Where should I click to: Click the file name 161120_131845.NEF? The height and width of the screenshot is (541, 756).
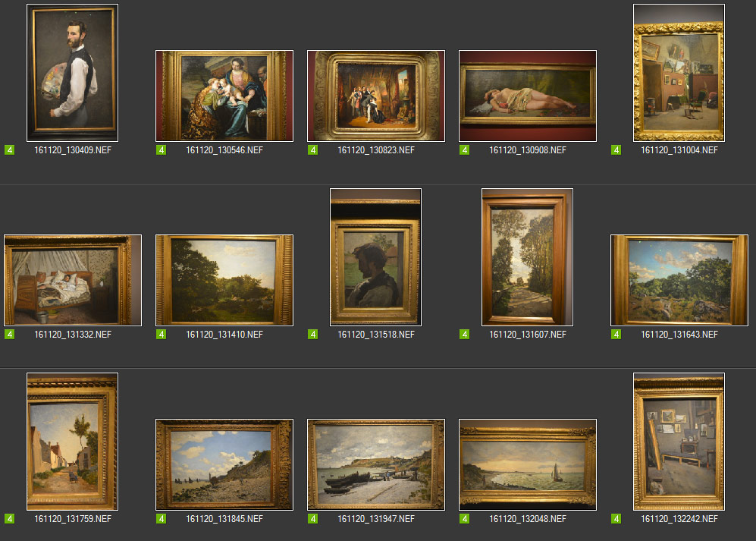click(x=224, y=519)
